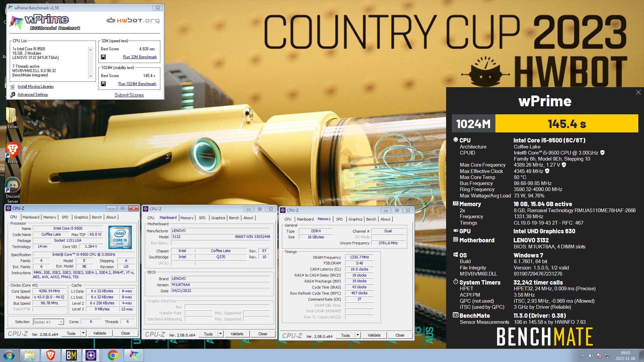Open Tools dropdown arrow in first CPU-Z window
The height and width of the screenshot is (362, 644).
click(x=84, y=333)
